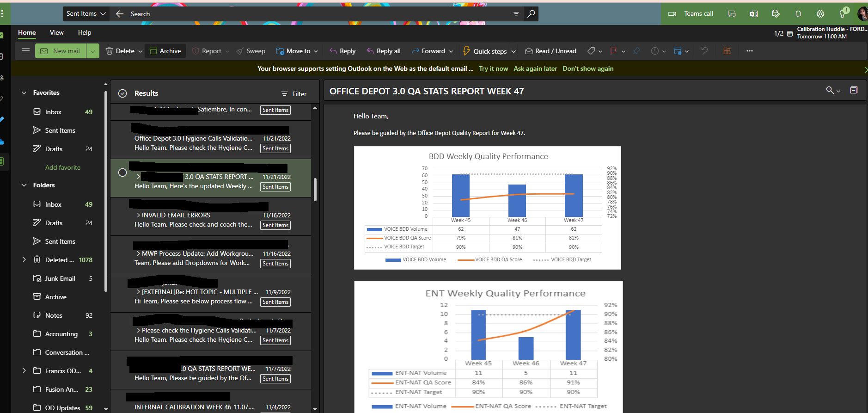The image size is (868, 413).
Task: Click Add favorite
Action: coord(63,167)
